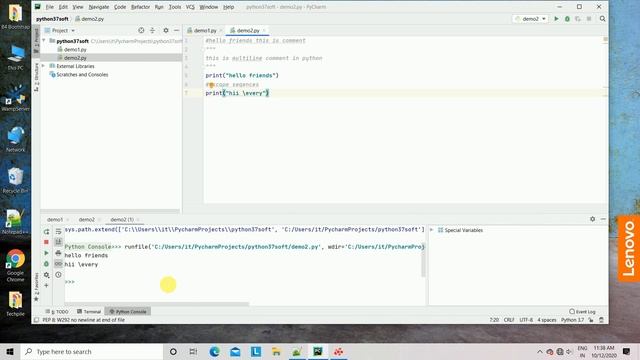
Task: Attach debugger to the console
Action: point(47,264)
